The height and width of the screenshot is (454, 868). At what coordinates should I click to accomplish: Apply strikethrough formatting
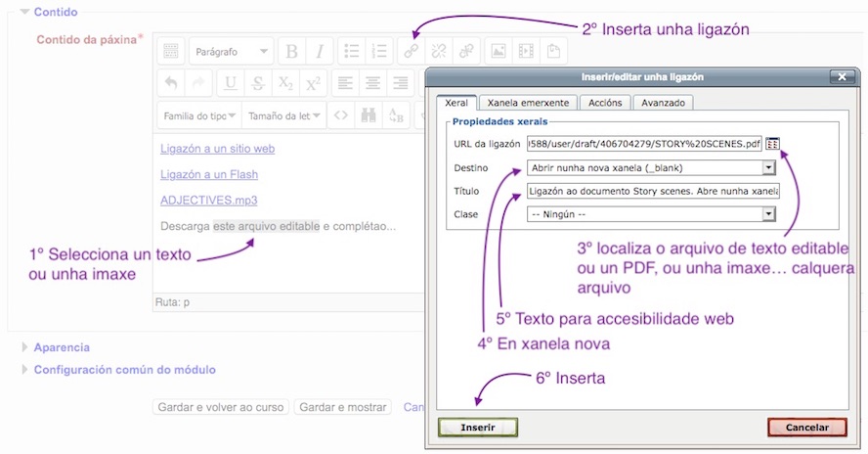pos(258,84)
